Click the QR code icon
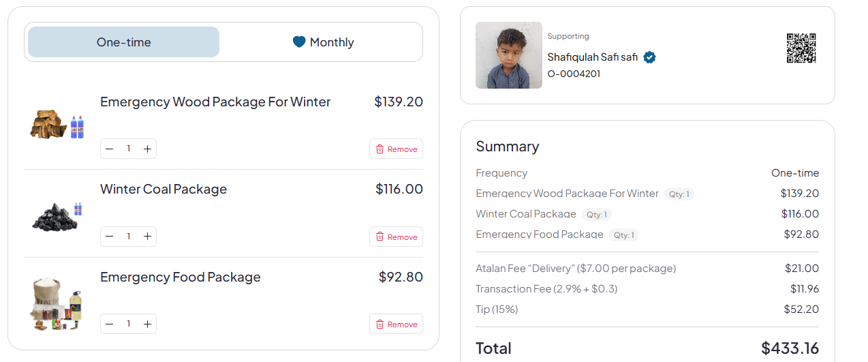868x362 pixels. coord(801,48)
